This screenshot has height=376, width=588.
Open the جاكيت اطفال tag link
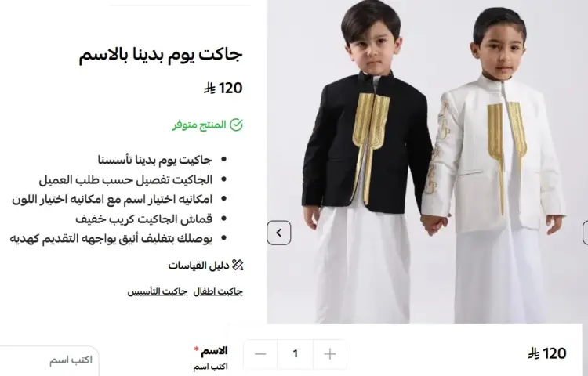pyautogui.click(x=218, y=291)
